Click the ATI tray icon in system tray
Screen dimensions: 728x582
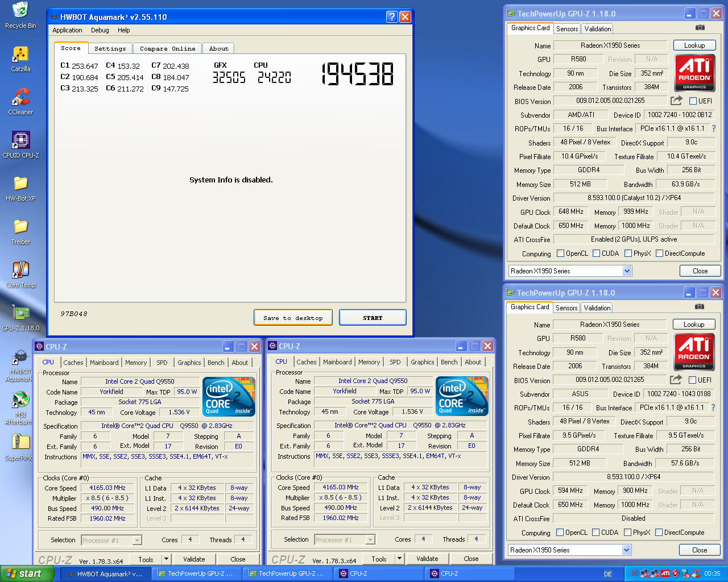pyautogui.click(x=665, y=574)
